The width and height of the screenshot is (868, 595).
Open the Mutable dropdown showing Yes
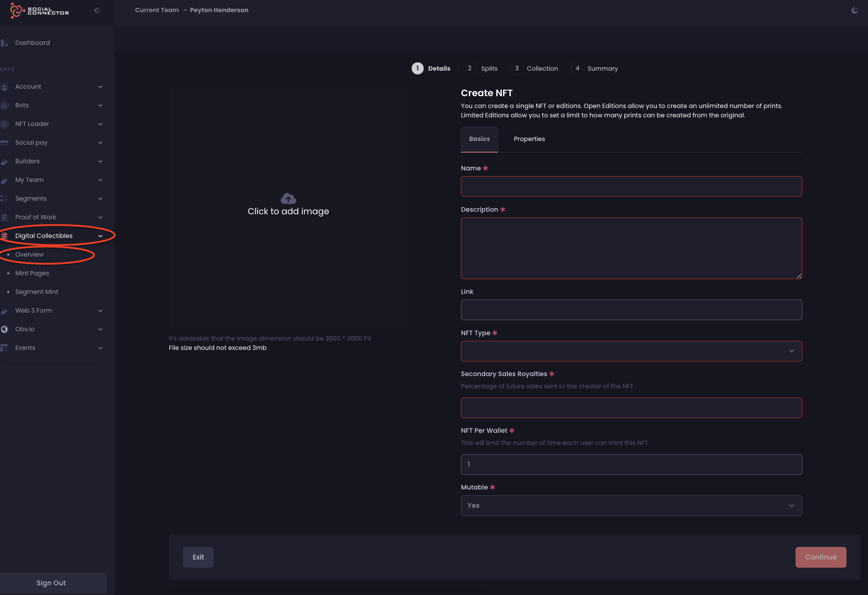pos(631,506)
